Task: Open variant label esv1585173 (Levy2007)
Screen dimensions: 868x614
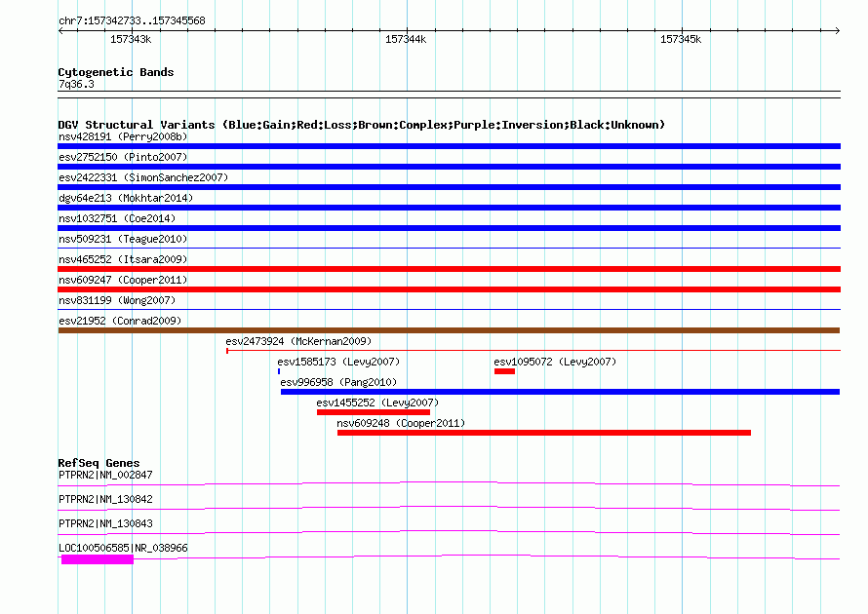Action: tap(338, 362)
